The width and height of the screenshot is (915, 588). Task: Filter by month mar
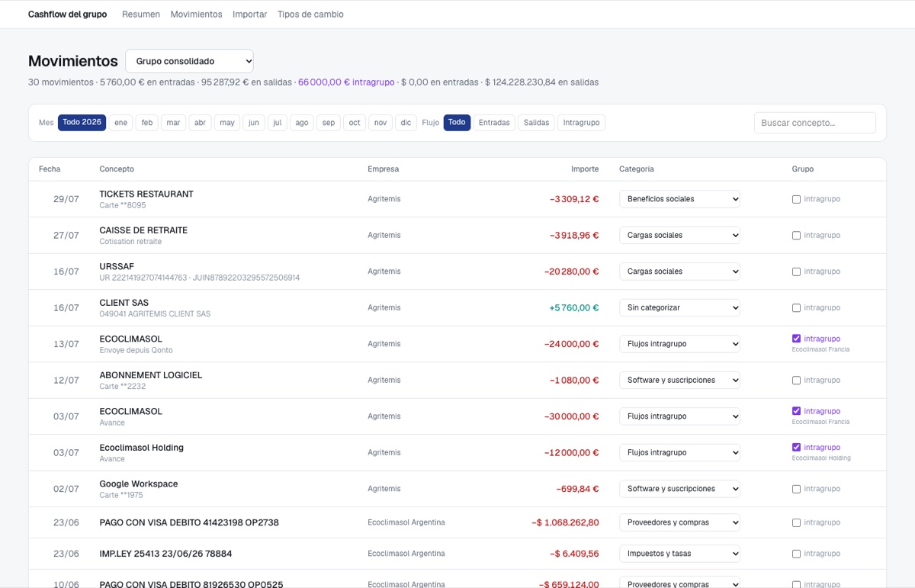pyautogui.click(x=173, y=123)
